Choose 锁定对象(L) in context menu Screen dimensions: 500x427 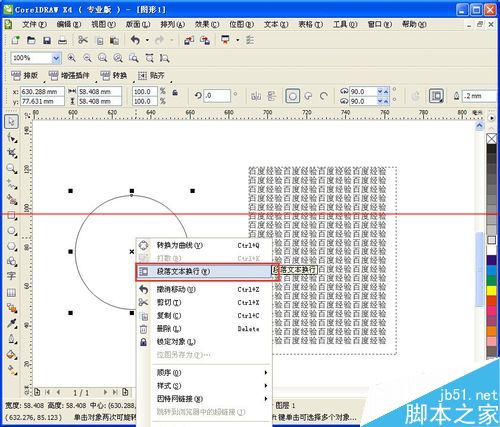(x=204, y=342)
